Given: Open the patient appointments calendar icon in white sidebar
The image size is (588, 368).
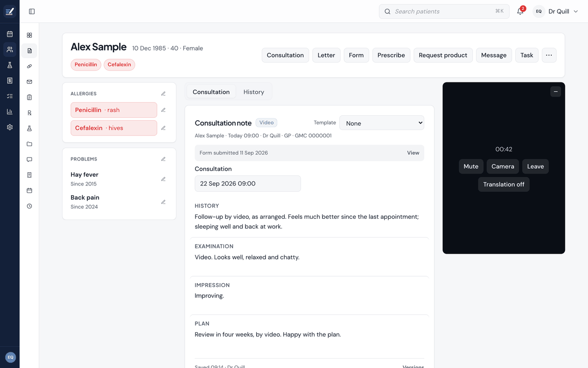Looking at the screenshot, I should coord(29,190).
